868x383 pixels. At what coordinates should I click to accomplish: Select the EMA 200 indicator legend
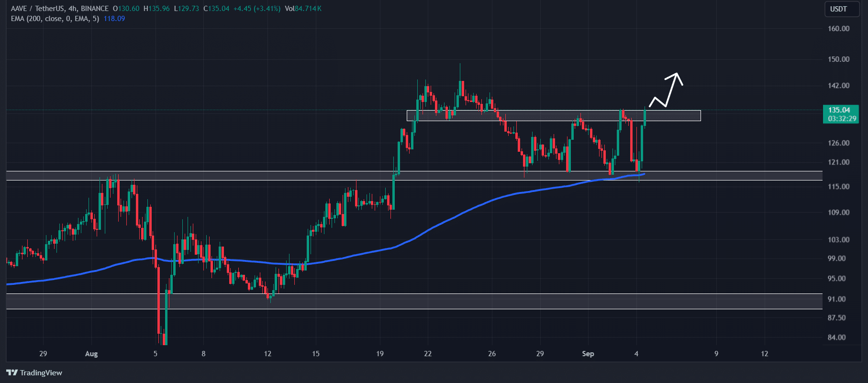[55, 19]
